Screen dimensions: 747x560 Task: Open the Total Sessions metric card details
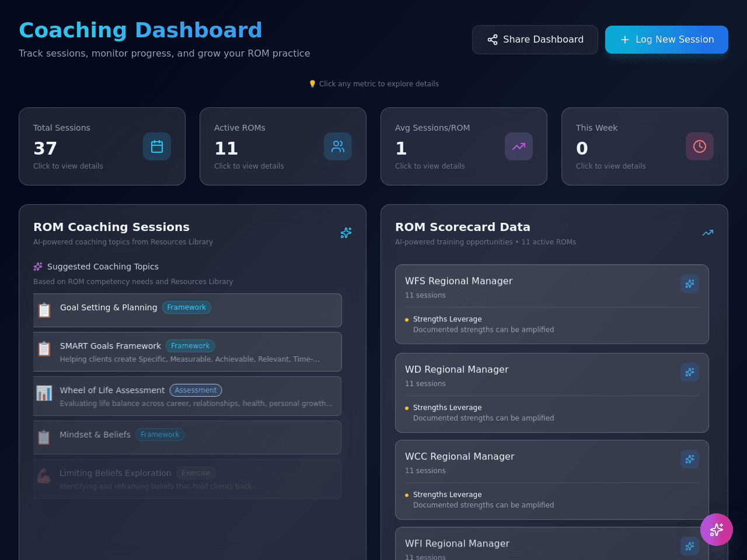(102, 146)
